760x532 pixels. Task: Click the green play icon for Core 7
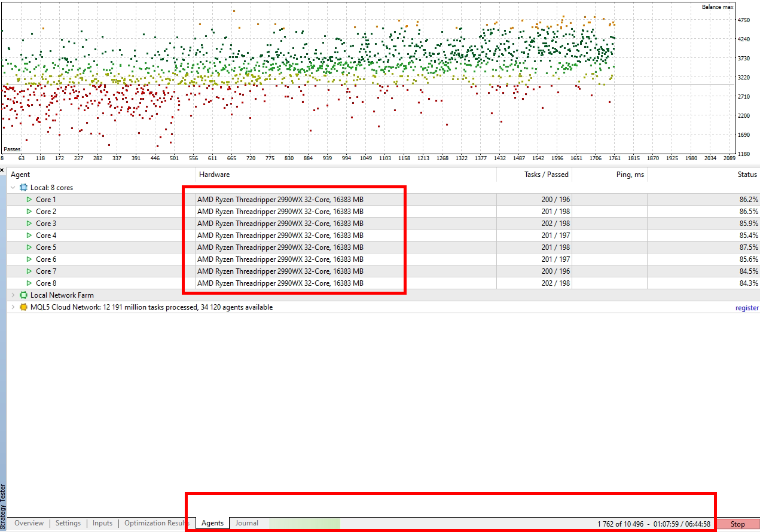coord(29,271)
